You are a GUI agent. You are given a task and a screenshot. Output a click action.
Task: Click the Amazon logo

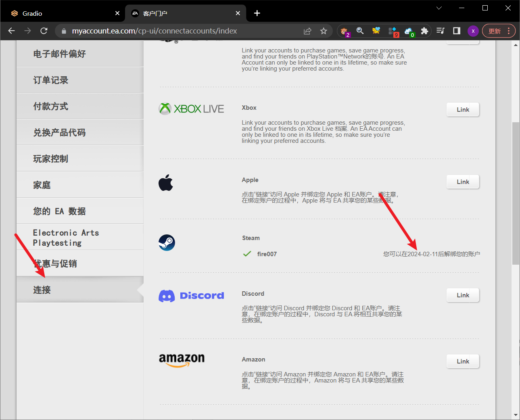tap(182, 360)
